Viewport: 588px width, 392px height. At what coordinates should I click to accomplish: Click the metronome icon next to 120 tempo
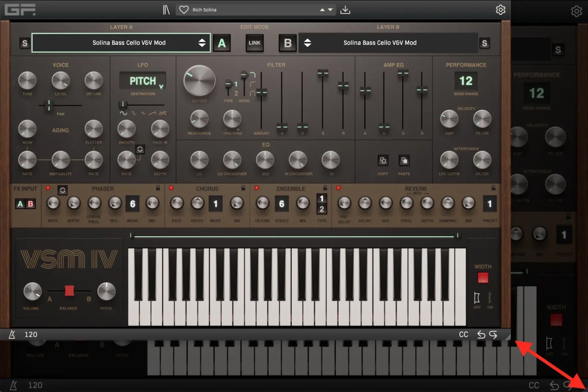click(11, 335)
